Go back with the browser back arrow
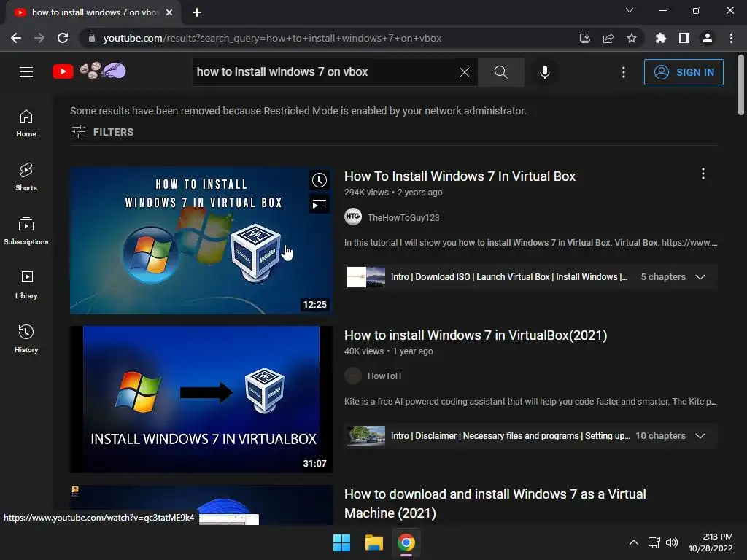This screenshot has height=560, width=747. pyautogui.click(x=16, y=38)
